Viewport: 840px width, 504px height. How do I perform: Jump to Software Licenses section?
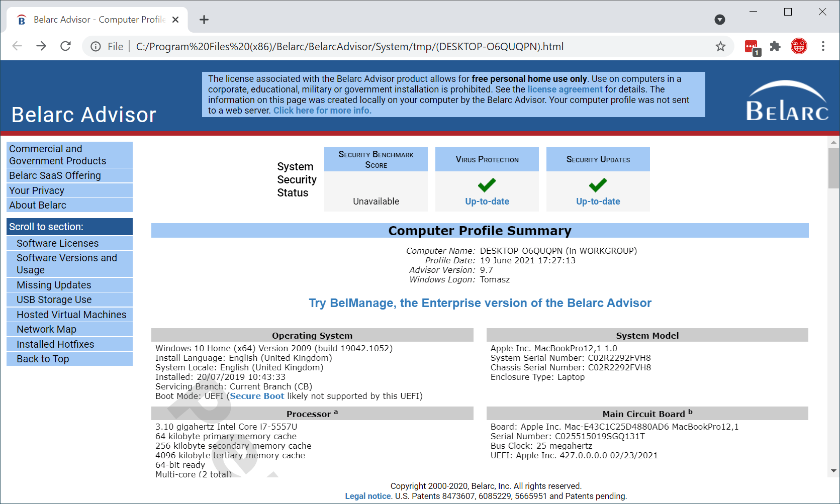(69, 243)
